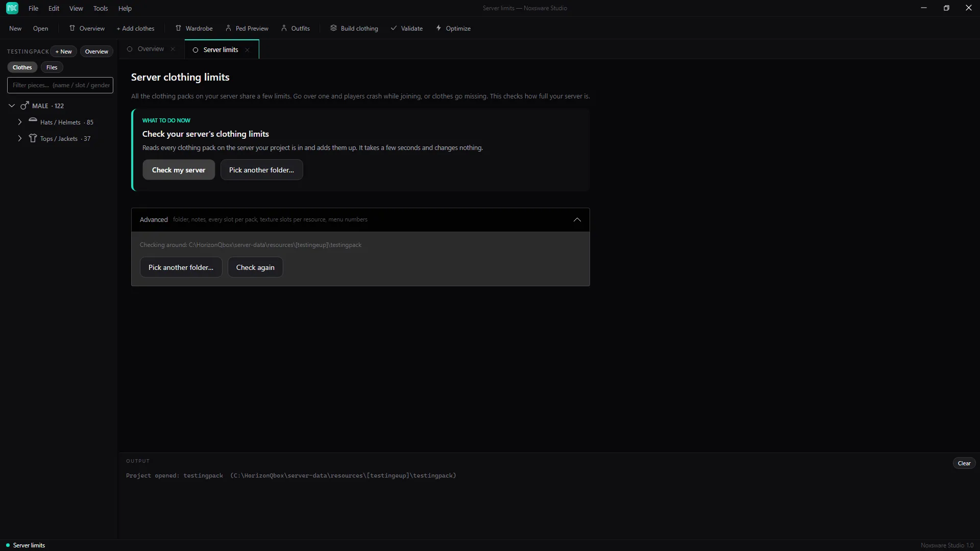Click the Hats / Helmets hat icon
This screenshot has width=980, height=551.
[x=33, y=120]
